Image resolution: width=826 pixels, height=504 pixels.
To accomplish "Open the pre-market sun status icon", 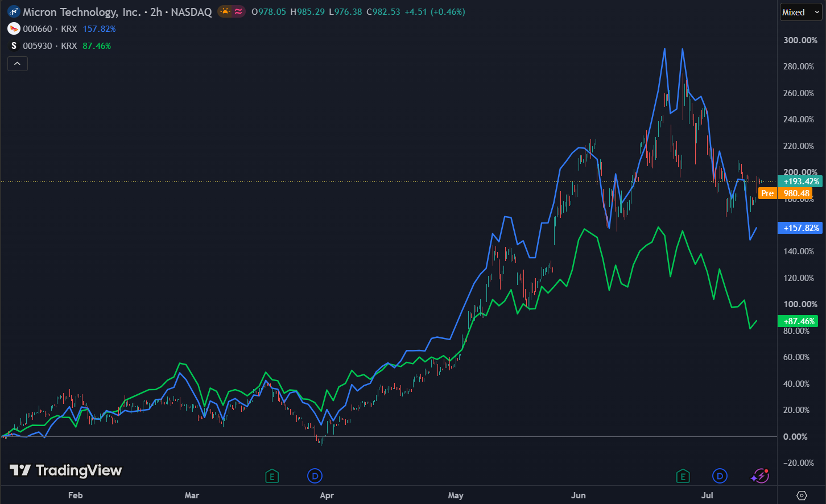I will 225,11.
